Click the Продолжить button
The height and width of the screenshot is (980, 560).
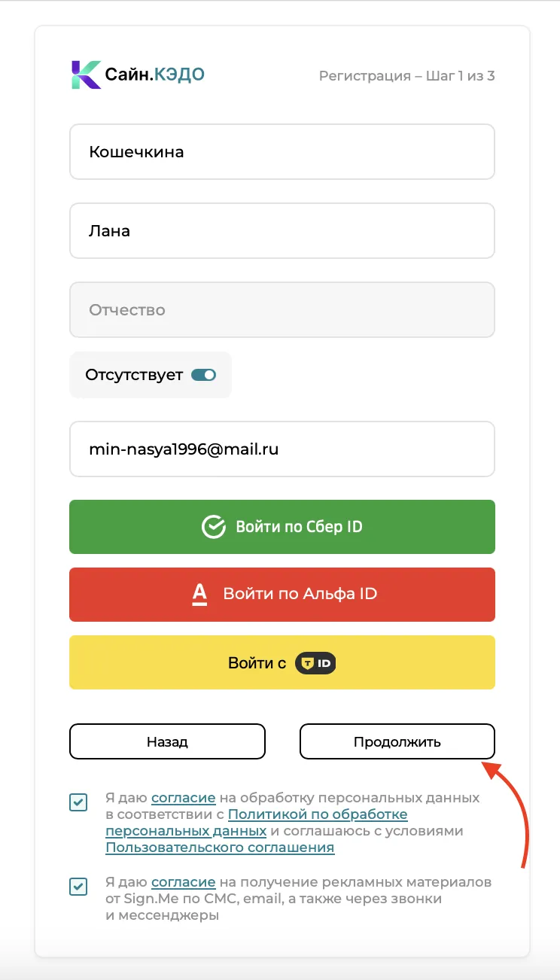[x=397, y=741]
